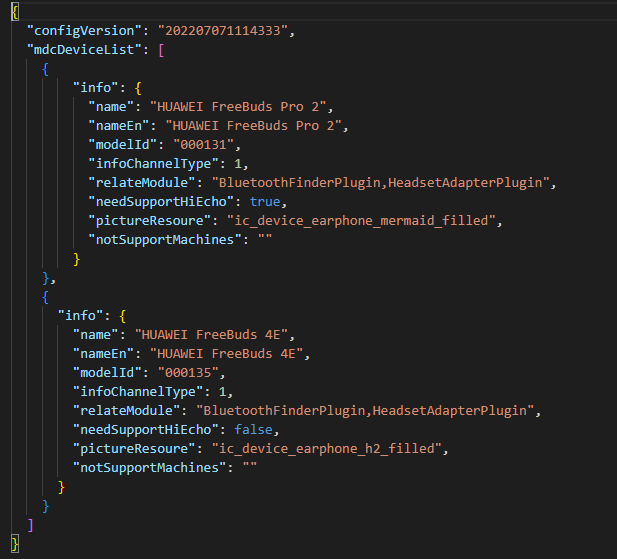Screen dimensions: 617x559
Task: Select the modelId value "000131"
Action: click(x=203, y=145)
